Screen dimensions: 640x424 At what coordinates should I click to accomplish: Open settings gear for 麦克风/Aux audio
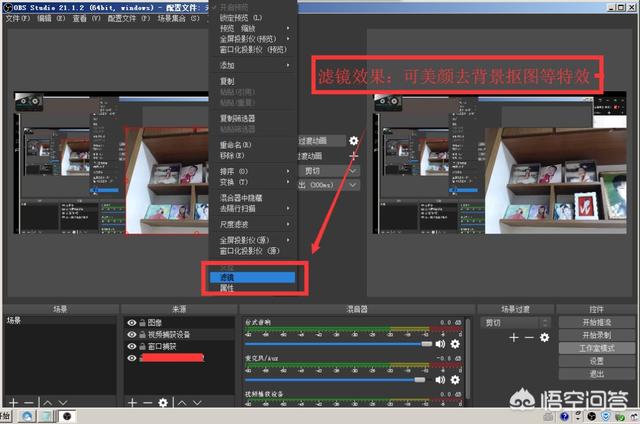pyautogui.click(x=455, y=379)
